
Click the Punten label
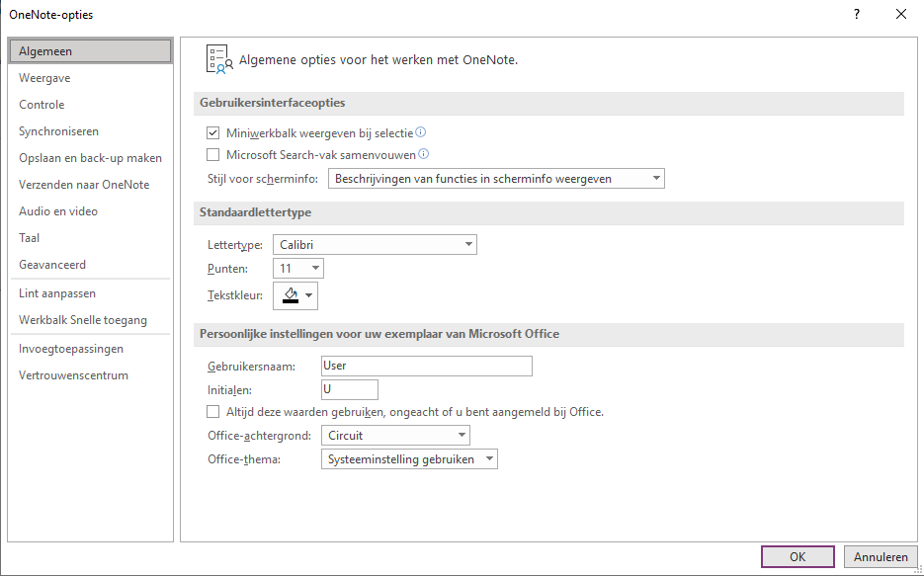tap(227, 269)
